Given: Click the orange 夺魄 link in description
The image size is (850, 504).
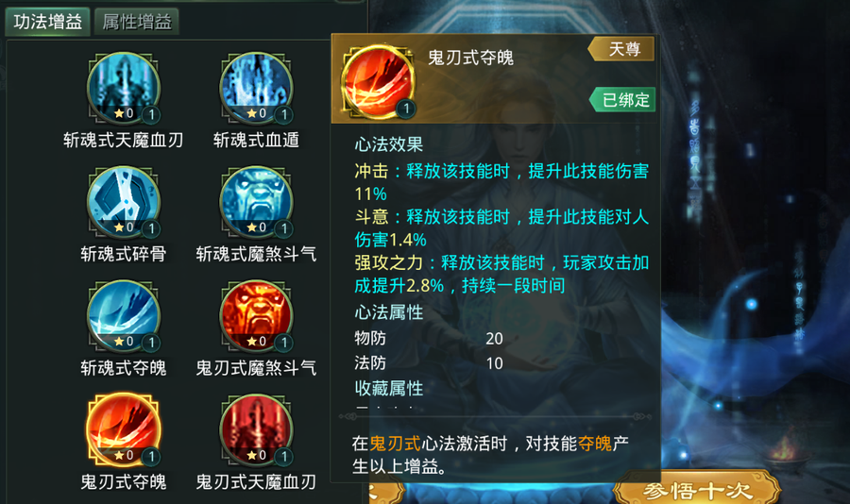Looking at the screenshot, I should [595, 444].
